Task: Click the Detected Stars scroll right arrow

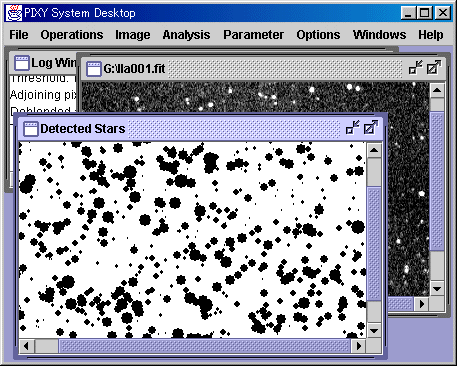Action: [x=358, y=346]
